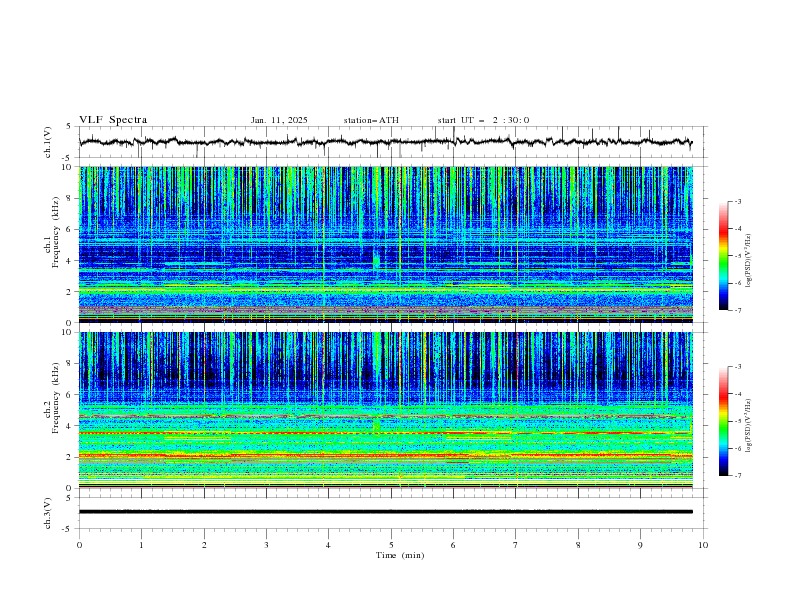Click the lower log(PSD) colorbar label
The height and width of the screenshot is (612, 792).
749,425
